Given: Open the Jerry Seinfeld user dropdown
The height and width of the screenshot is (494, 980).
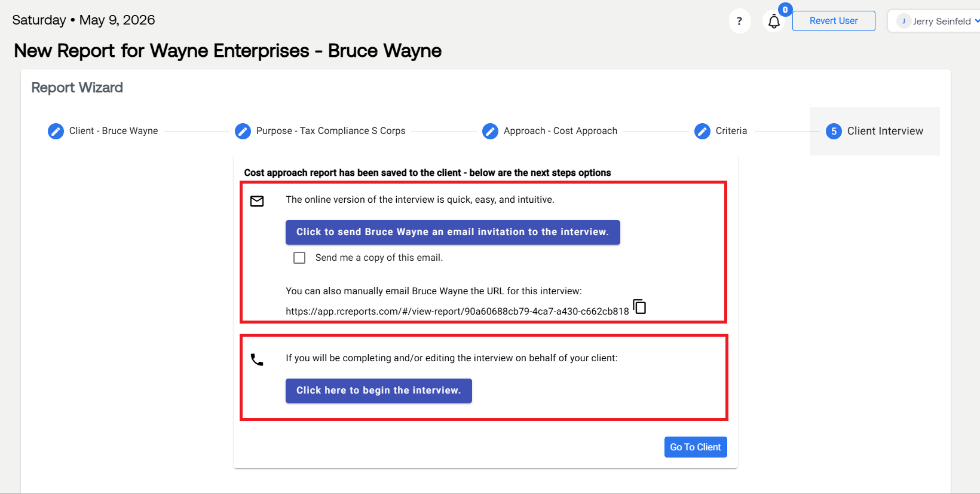Looking at the screenshot, I should 936,21.
